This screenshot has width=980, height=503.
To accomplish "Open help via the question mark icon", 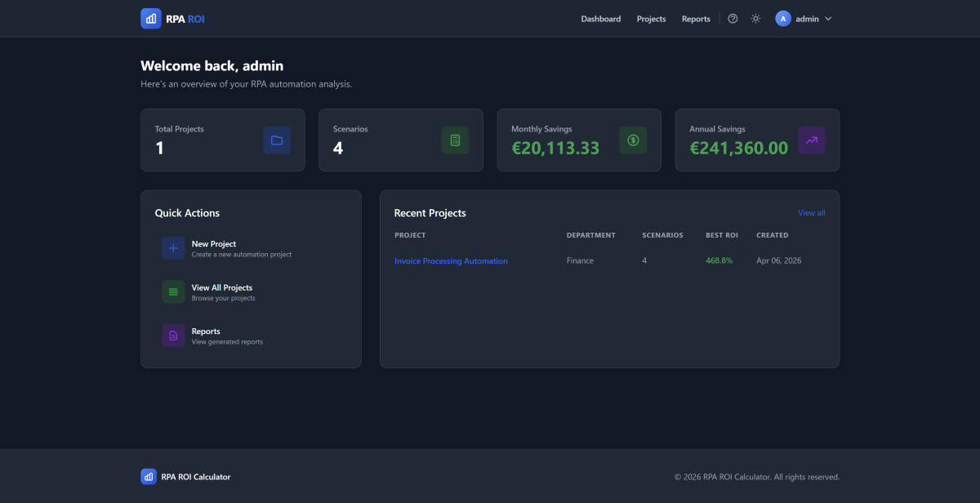I will click(733, 18).
